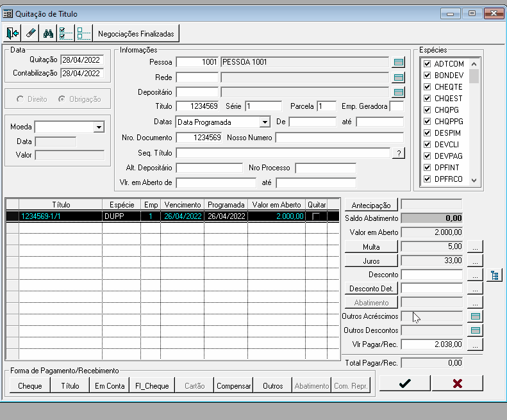Check Quitar box for title 1234569-1/1

coord(316,216)
